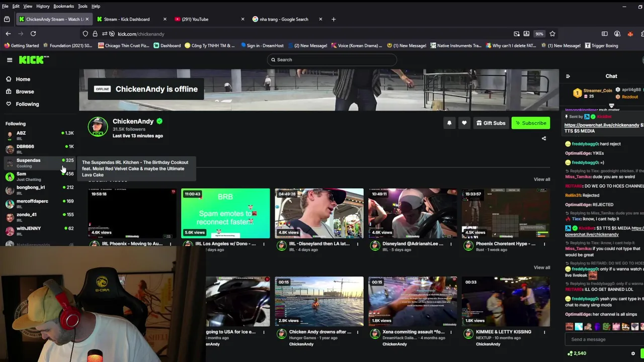The image size is (644, 362).
Task: Close the ChickenAndy Stream tab
Action: 87,19
